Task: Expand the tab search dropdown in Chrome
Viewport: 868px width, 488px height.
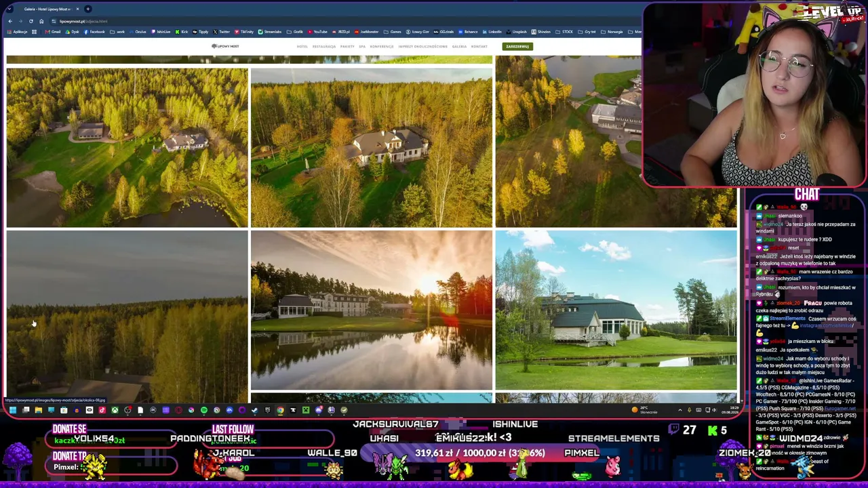Action: tap(9, 9)
